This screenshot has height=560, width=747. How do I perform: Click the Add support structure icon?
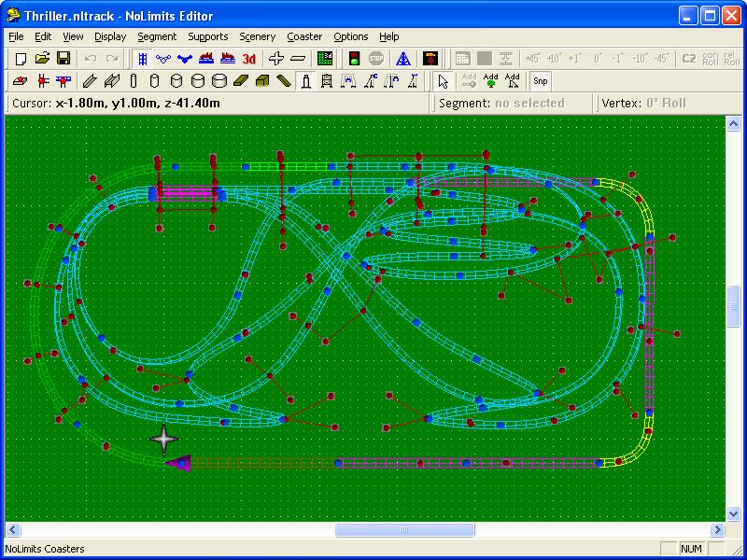(x=513, y=81)
